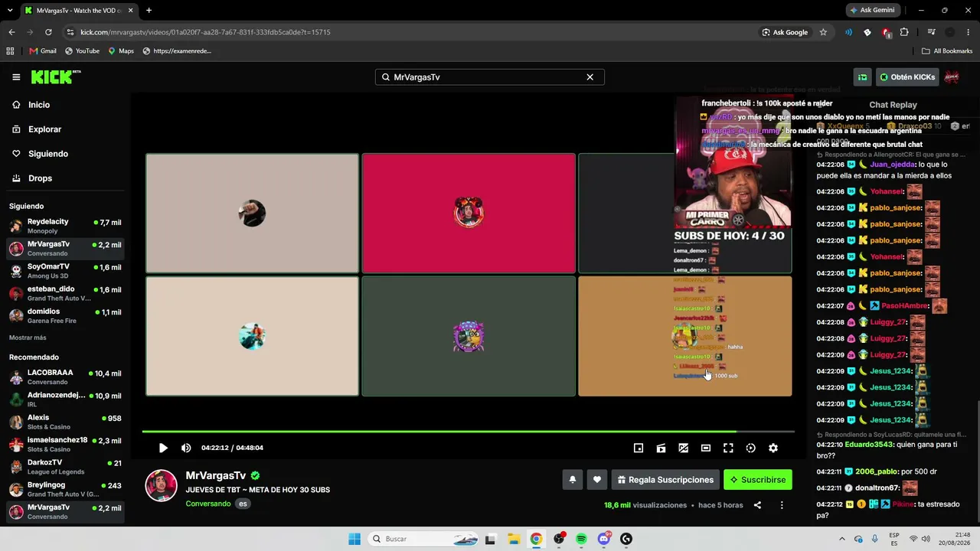Open the Chrome three-dot menu

pyautogui.click(x=969, y=32)
